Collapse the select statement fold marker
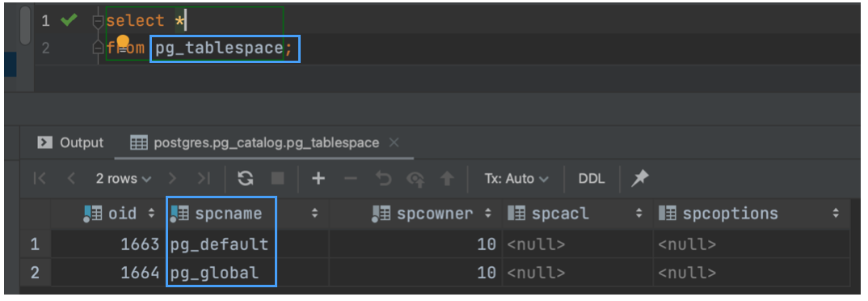Viewport: 868px width, 301px height. [x=98, y=22]
